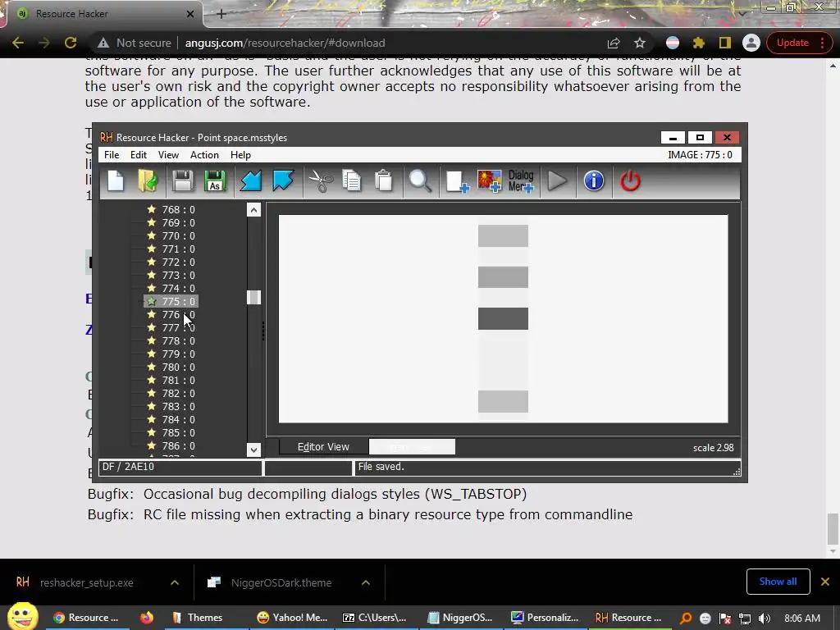This screenshot has width=840, height=630.
Task: Expand options for reshacker_setup.exe download
Action: click(175, 582)
